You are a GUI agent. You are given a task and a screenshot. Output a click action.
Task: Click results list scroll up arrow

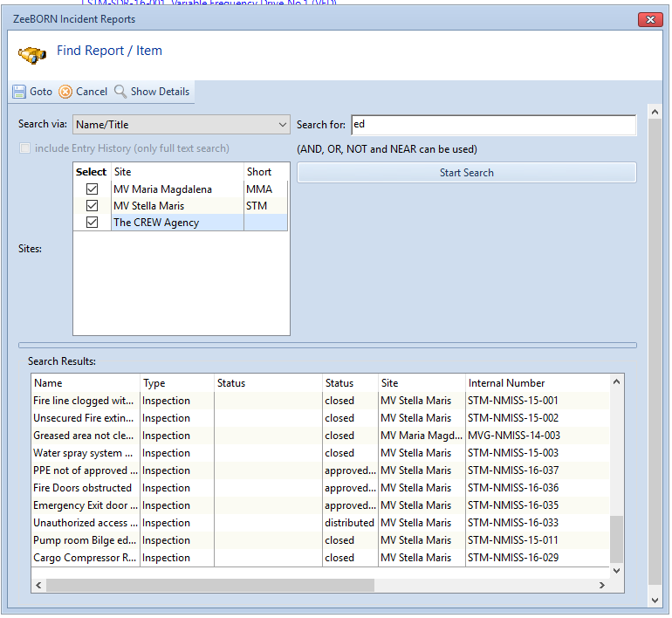(616, 381)
